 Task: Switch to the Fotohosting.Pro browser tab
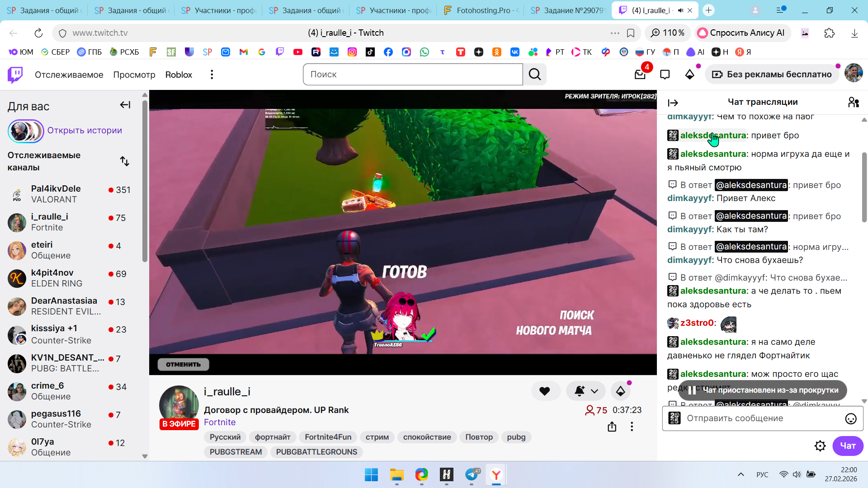[x=481, y=10]
